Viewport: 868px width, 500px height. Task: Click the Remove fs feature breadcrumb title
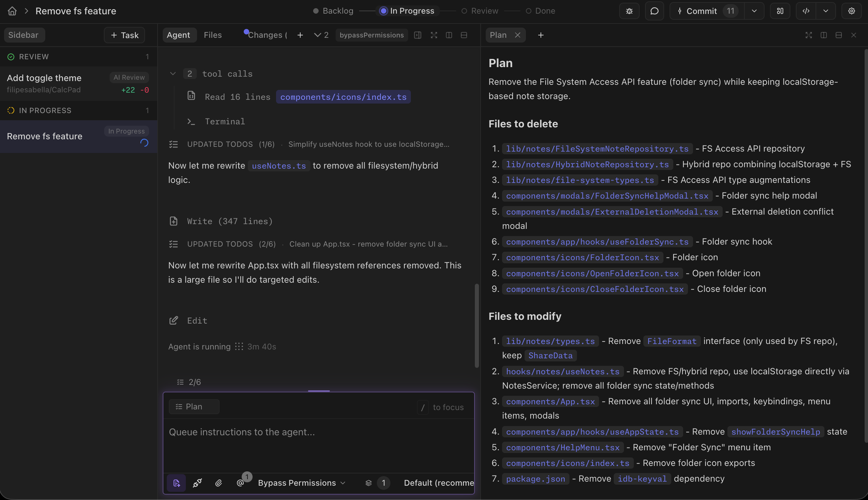click(76, 11)
